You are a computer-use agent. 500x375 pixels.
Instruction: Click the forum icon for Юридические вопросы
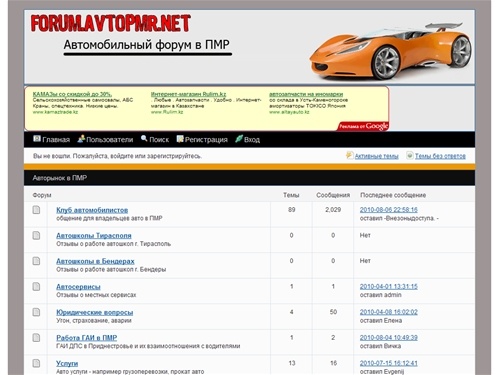click(x=36, y=312)
